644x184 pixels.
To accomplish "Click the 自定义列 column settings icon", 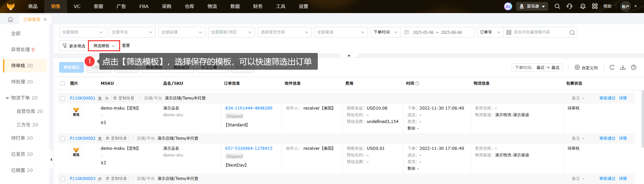I will [x=577, y=67].
